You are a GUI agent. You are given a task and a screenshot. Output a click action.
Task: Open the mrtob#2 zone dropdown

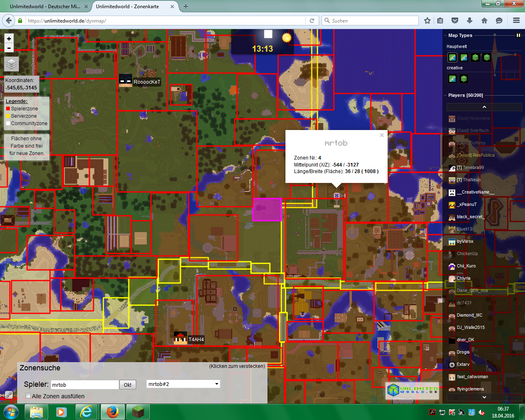click(183, 384)
